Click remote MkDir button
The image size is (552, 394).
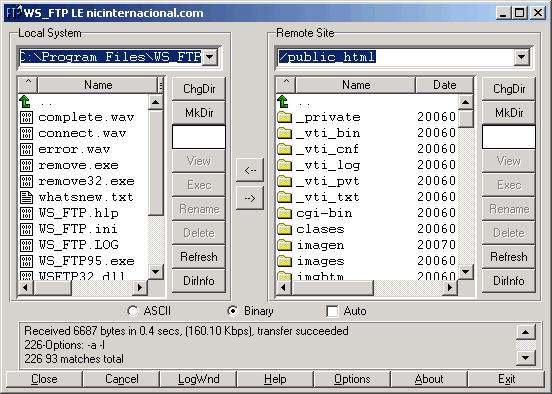pyautogui.click(x=509, y=113)
